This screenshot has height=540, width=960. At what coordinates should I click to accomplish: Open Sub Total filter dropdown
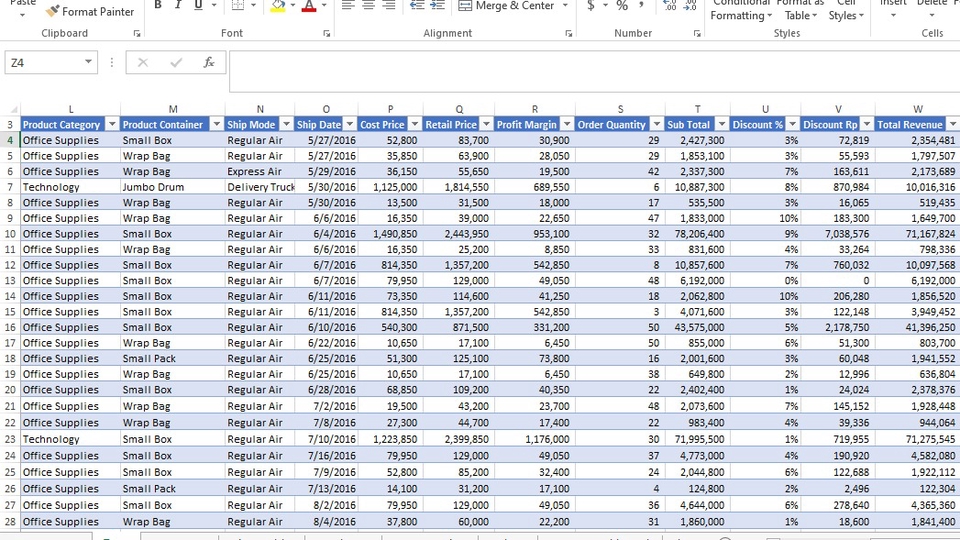722,124
